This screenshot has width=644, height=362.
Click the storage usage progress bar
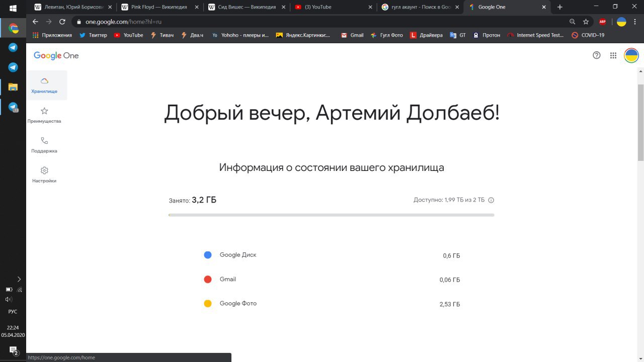[332, 215]
